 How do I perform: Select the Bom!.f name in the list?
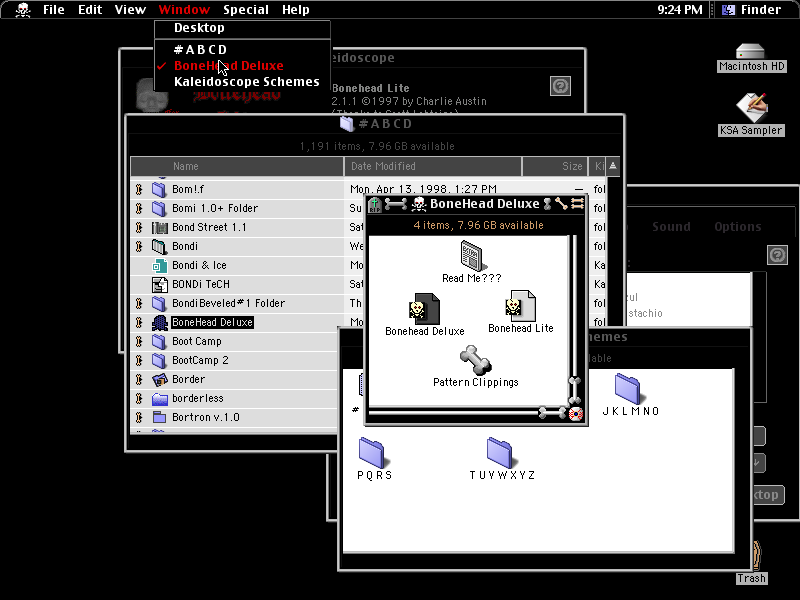point(188,189)
